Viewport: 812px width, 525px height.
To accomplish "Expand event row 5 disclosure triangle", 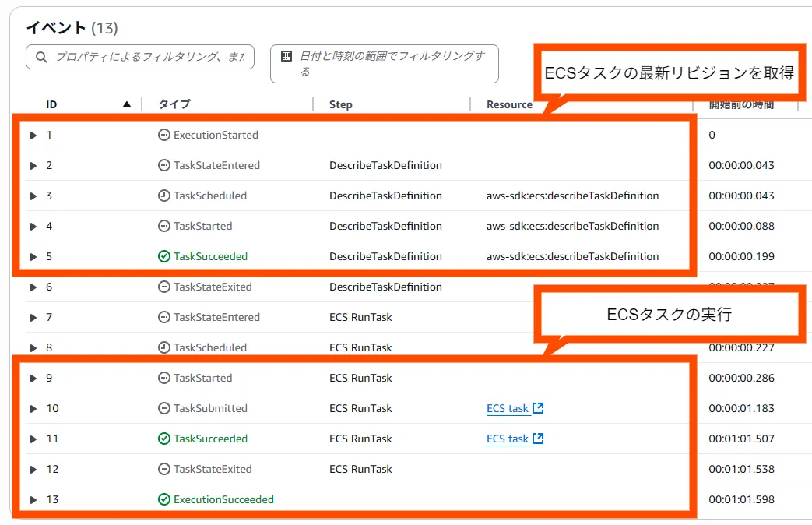I will (33, 257).
